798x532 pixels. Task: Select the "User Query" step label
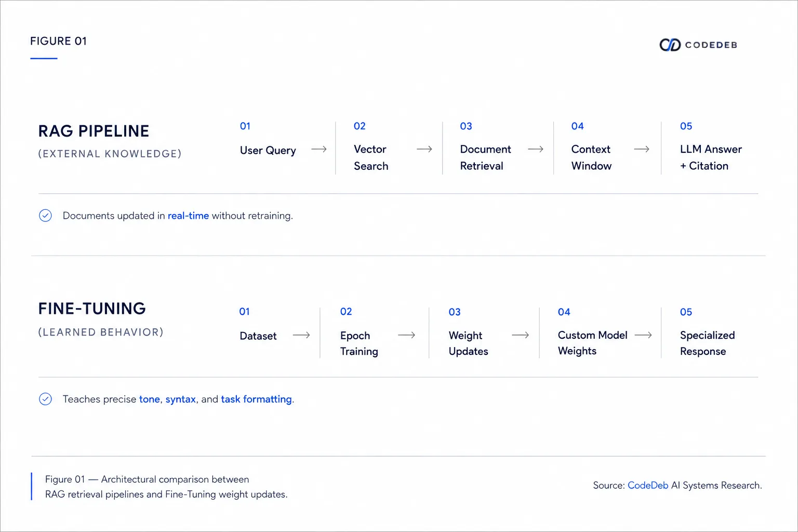tap(268, 150)
